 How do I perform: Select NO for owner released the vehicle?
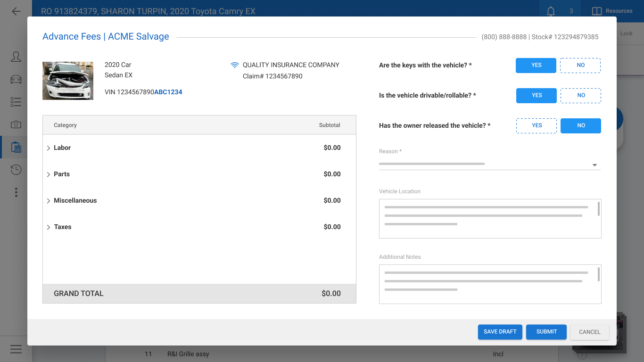pos(581,125)
